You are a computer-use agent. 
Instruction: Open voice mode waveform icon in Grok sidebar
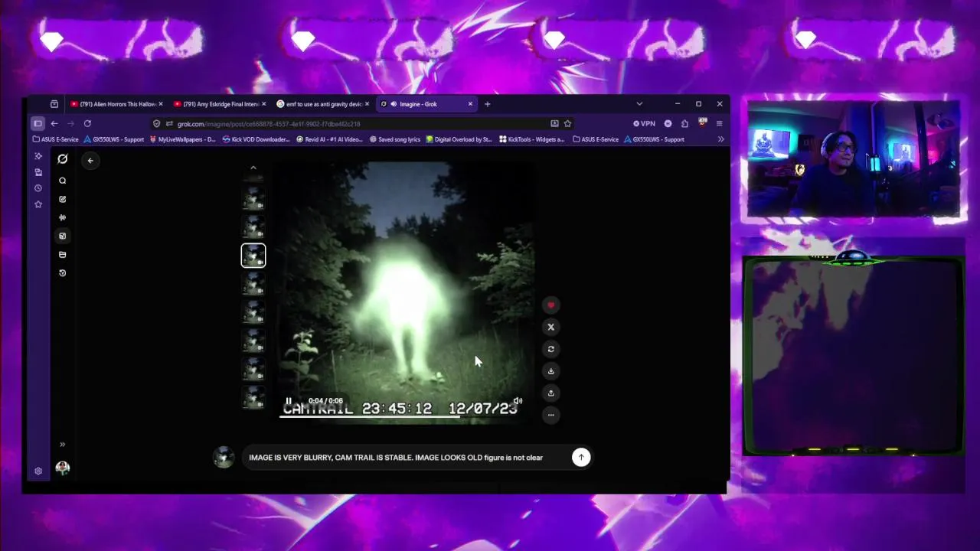click(63, 217)
